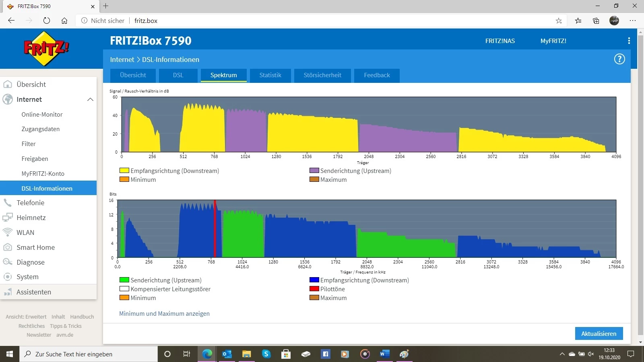
Task: Click the WLAN wifi icon
Action: (8, 232)
